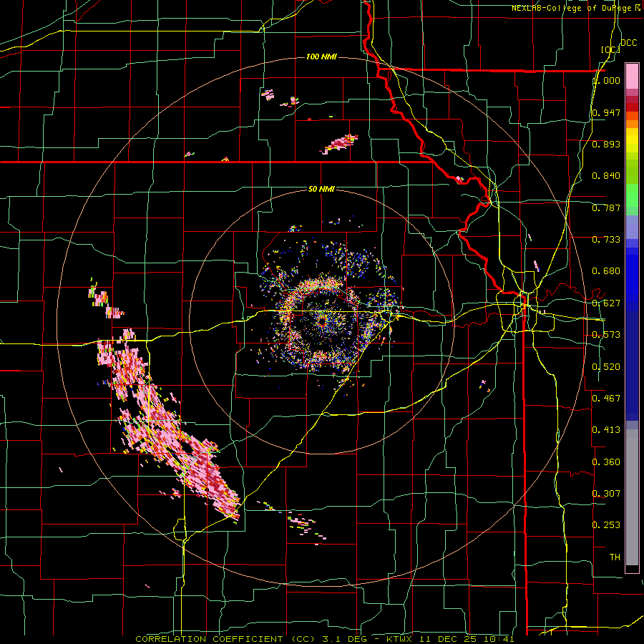Click the small pink echo north of the 50 NMI label
Image resolution: width=644 pixels, height=644 pixels.
coord(339,144)
